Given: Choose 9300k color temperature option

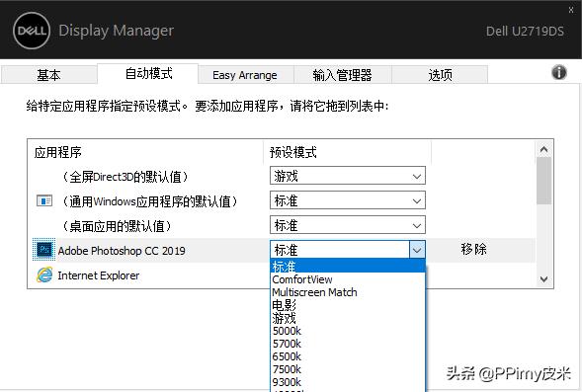Looking at the screenshot, I should coord(348,382).
